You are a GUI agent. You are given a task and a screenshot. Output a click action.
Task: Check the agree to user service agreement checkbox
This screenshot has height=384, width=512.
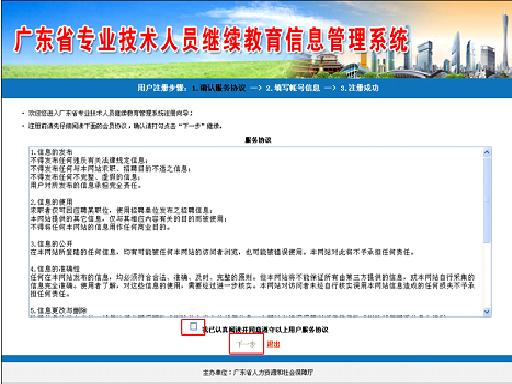(193, 327)
